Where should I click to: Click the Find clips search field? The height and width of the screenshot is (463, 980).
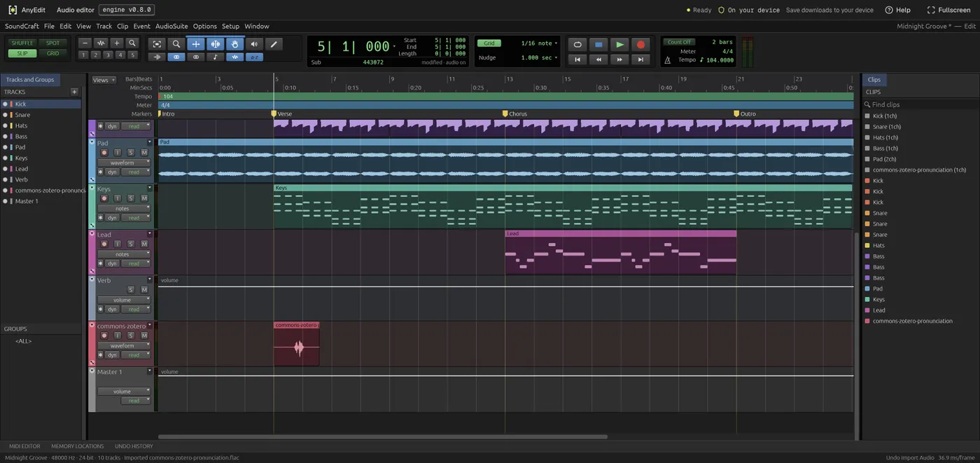coord(920,104)
